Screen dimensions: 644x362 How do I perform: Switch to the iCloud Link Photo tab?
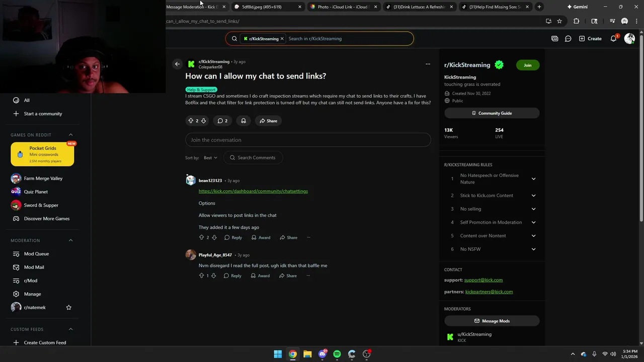coord(343,7)
